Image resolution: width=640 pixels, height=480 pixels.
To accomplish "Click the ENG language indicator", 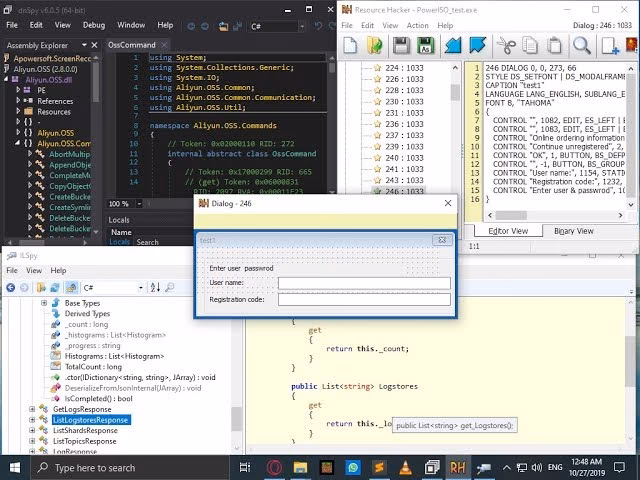I will pos(555,468).
